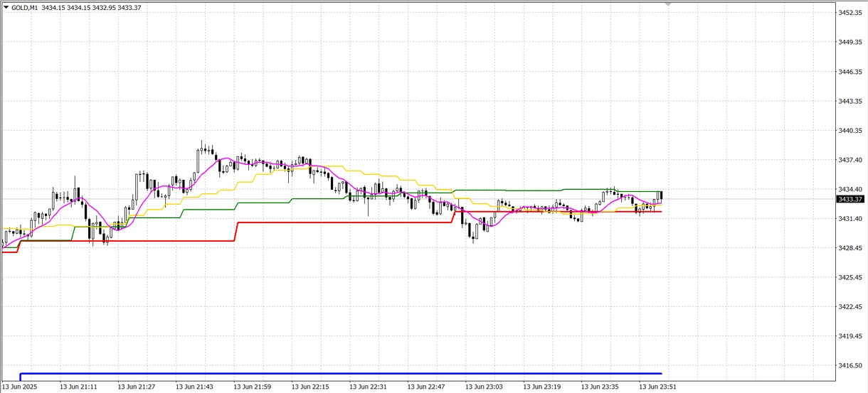Click the 13 Jun 21:43 time label
This screenshot has width=868, height=393.
[194, 387]
